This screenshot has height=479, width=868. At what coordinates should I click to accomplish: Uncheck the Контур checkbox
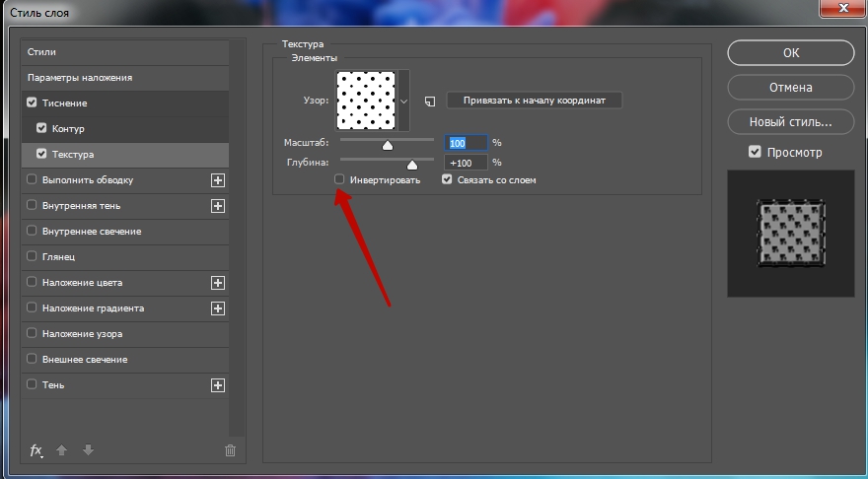[41, 128]
